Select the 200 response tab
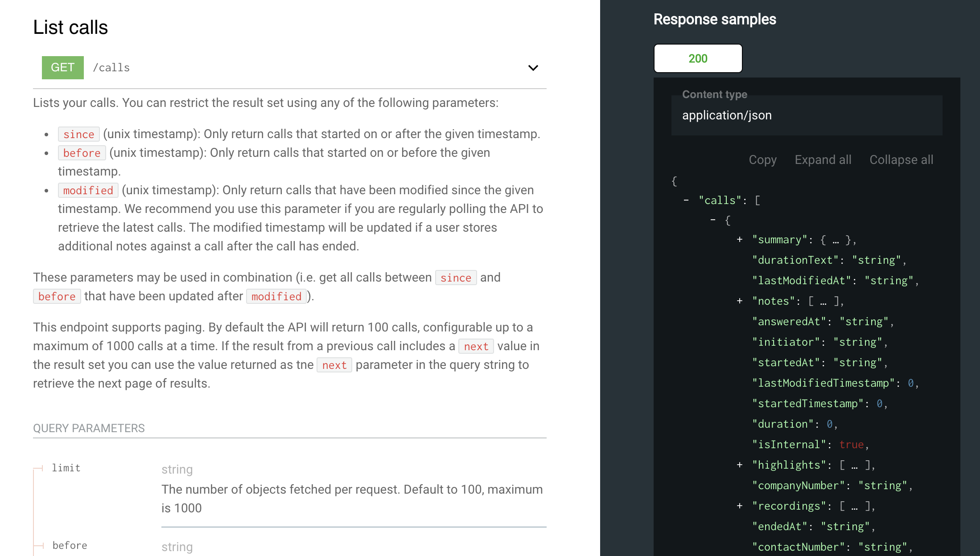 click(698, 58)
